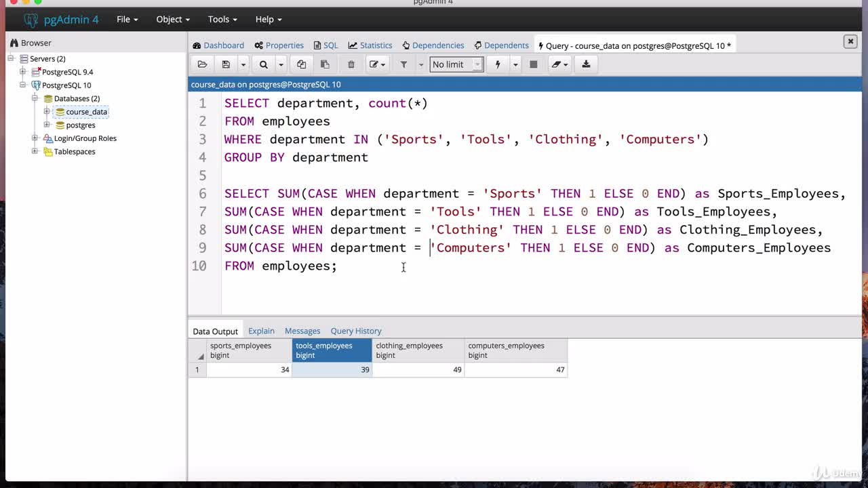Open the File menu
This screenshot has width=868, height=488.
tap(127, 19)
